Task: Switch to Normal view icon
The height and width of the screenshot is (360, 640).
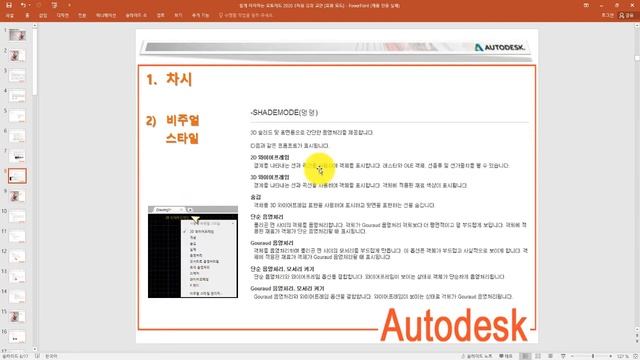Action: coord(526,356)
